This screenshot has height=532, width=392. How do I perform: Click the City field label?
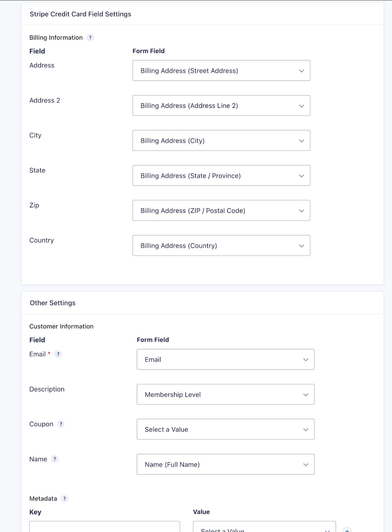35,135
